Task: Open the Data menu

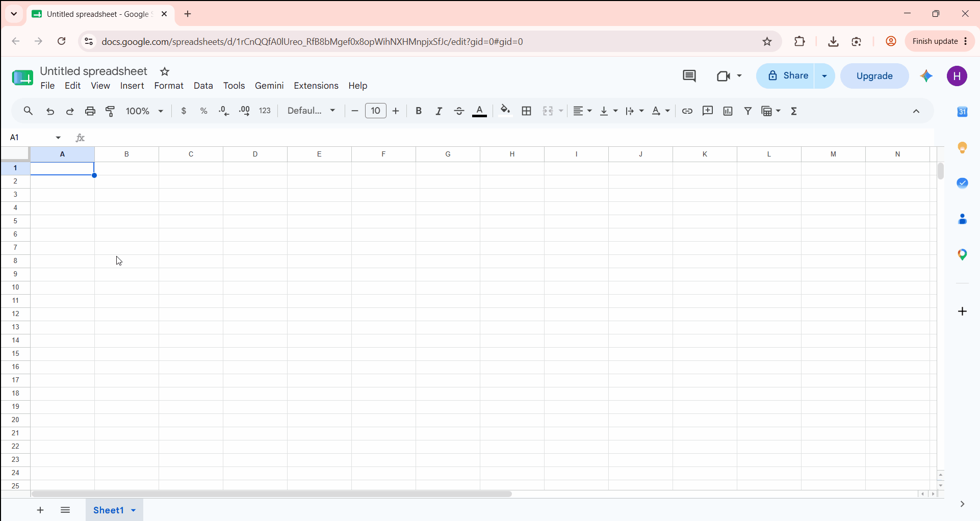Action: pos(203,86)
